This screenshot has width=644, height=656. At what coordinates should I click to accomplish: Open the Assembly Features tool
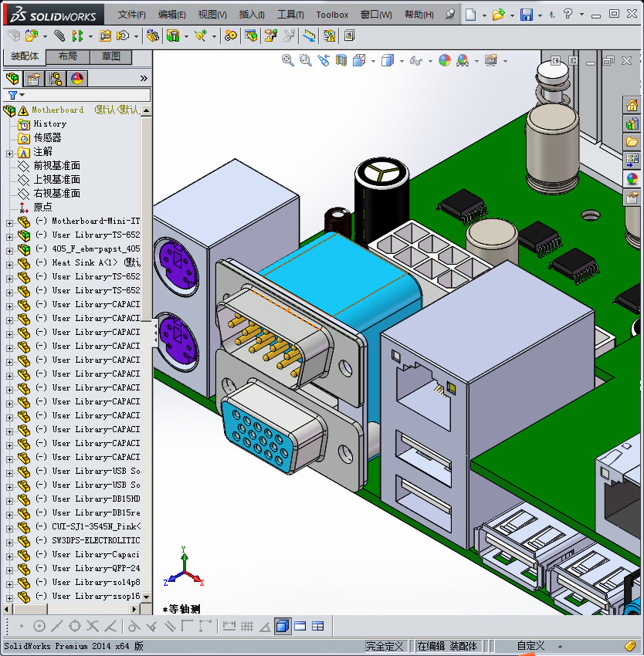[x=173, y=36]
